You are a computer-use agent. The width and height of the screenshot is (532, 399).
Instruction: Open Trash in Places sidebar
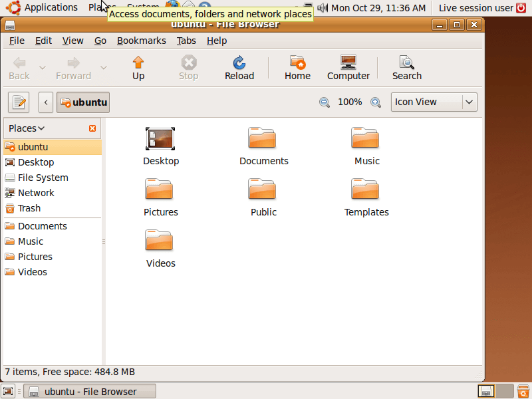coord(53,208)
